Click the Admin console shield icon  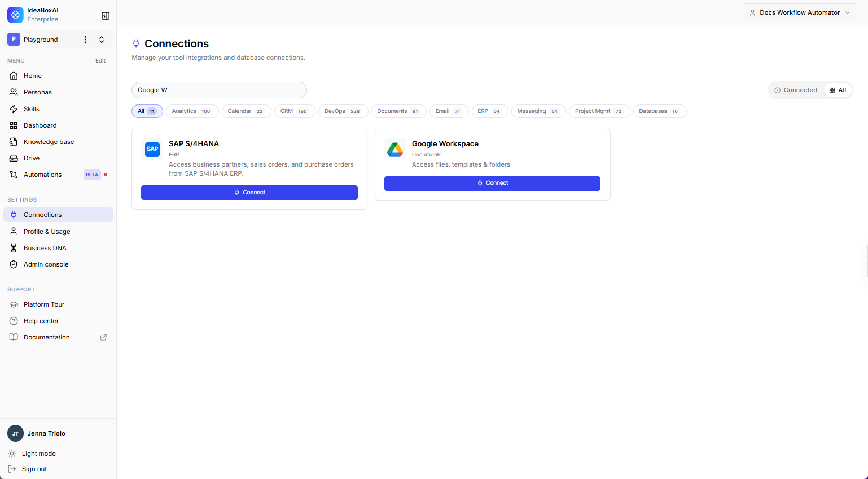tap(14, 264)
